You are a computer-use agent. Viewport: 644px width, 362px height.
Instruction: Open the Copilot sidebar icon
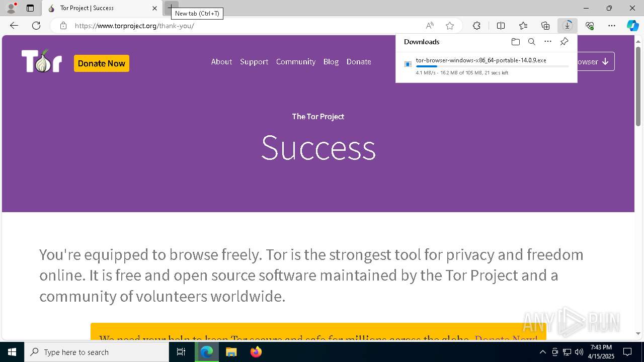pos(633,26)
